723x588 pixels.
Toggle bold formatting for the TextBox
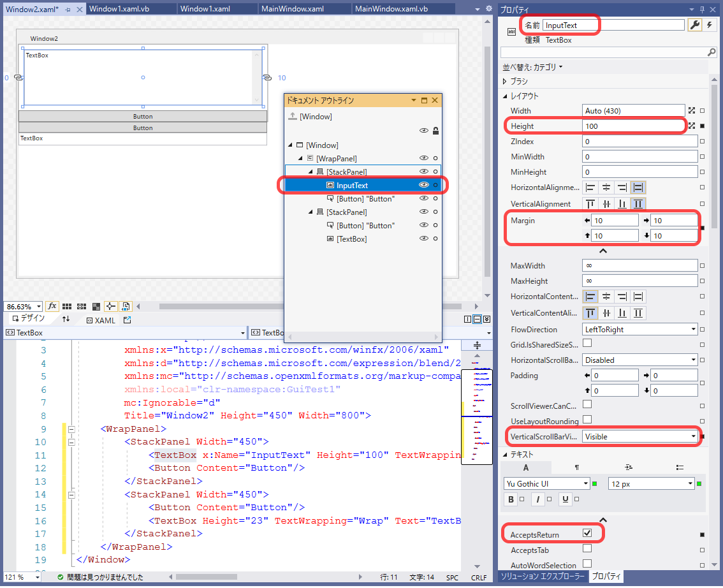pyautogui.click(x=510, y=499)
